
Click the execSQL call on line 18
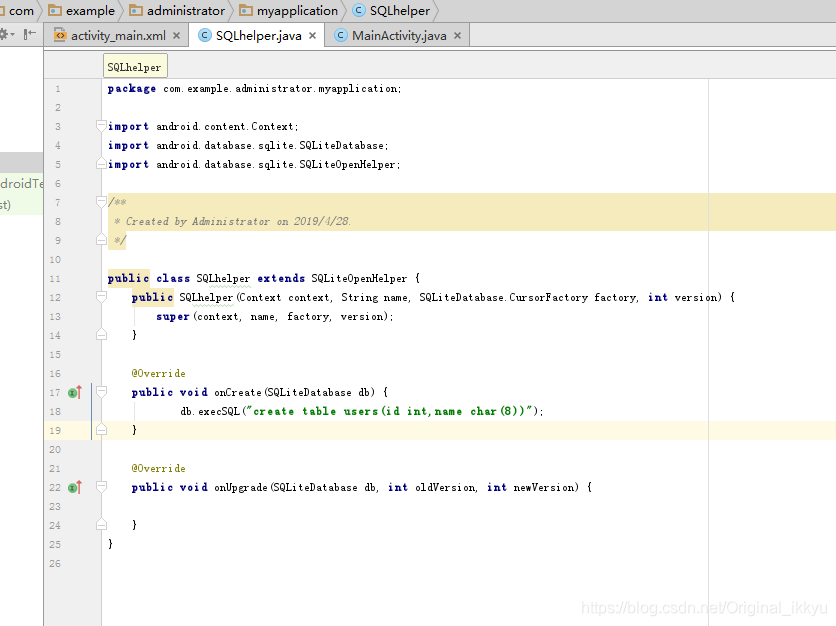(x=219, y=412)
